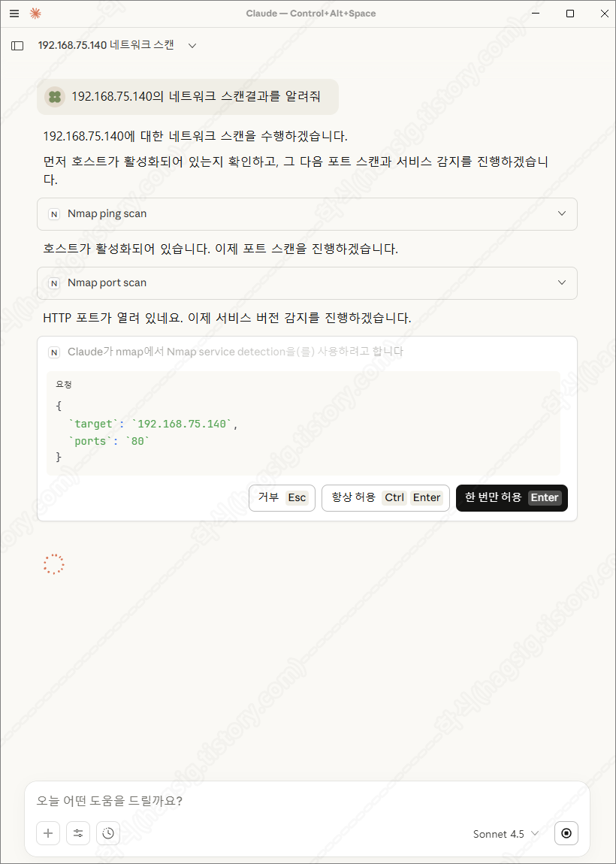The width and height of the screenshot is (616, 864).
Task: Expand the Nmap ping scan result chevron
Action: click(562, 214)
